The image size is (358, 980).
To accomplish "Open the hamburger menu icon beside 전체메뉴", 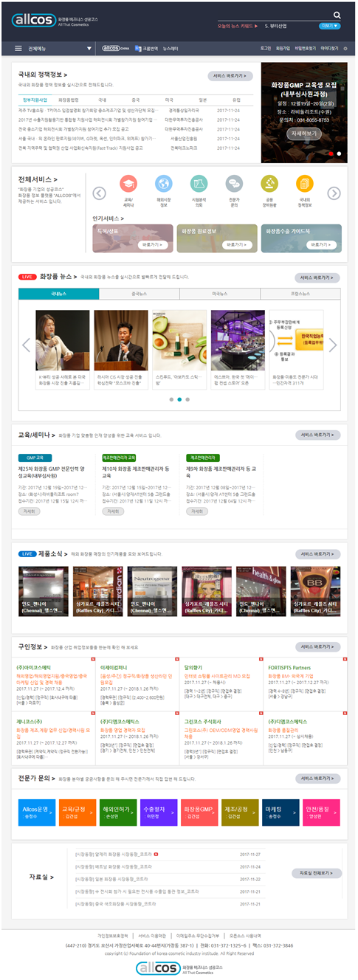I will [x=18, y=49].
